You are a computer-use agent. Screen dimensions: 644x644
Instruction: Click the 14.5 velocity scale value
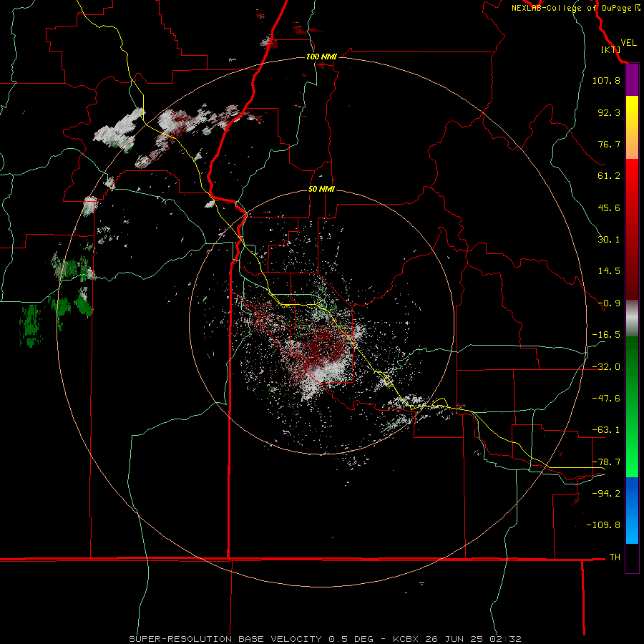[609, 271]
